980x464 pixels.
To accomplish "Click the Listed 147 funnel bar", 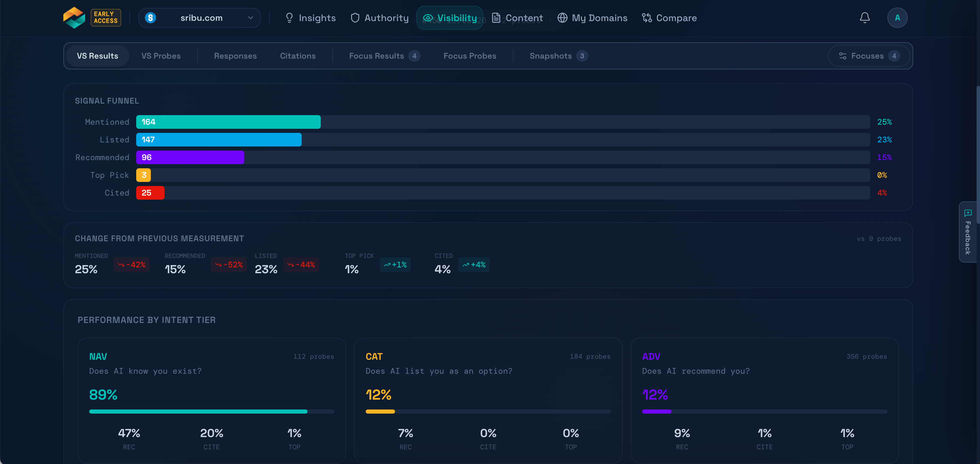I will pos(219,140).
